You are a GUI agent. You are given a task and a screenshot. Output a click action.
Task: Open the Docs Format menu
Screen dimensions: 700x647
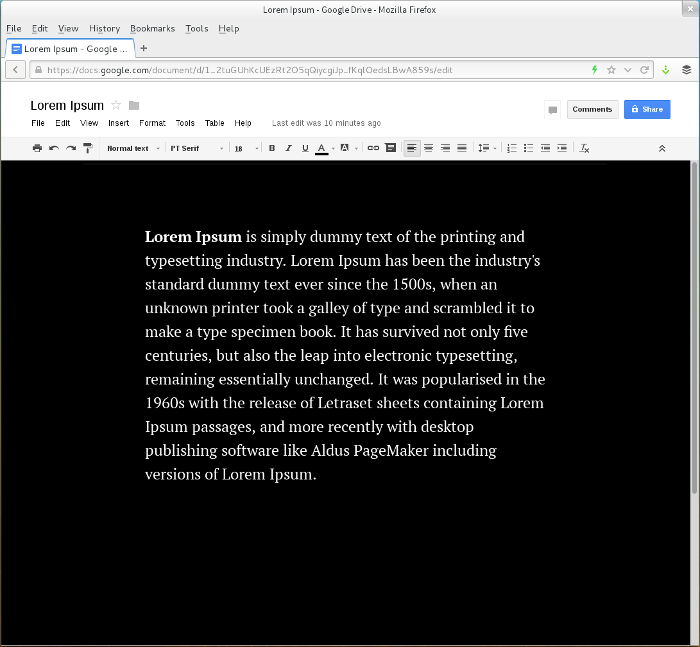pyautogui.click(x=152, y=123)
